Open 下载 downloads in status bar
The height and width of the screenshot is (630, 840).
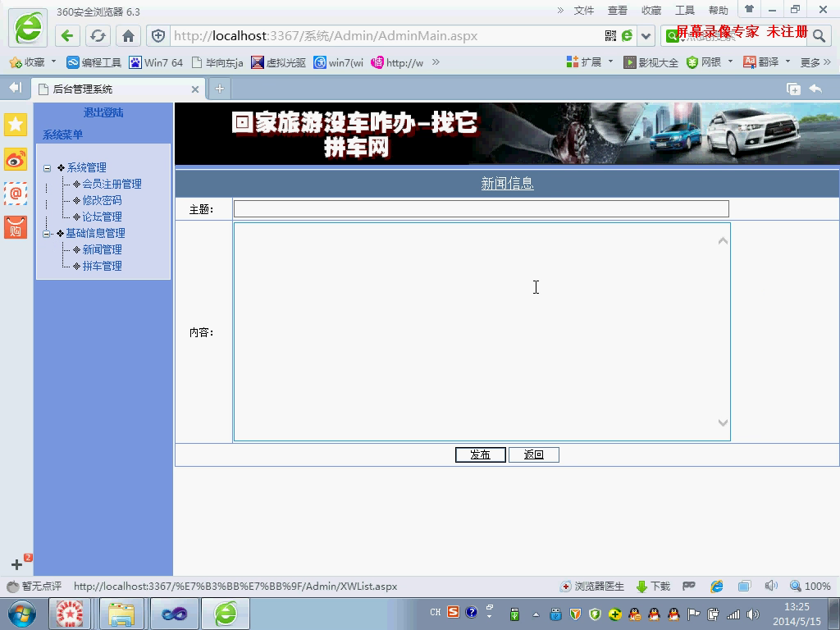(x=653, y=586)
